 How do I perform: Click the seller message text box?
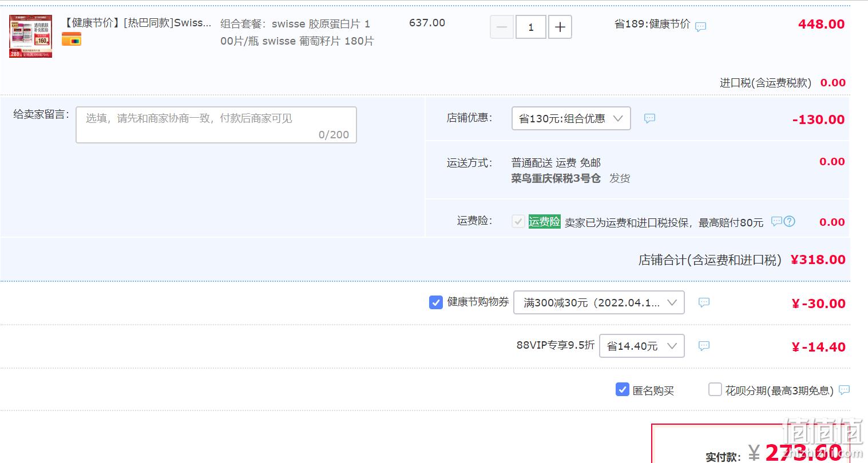216,125
